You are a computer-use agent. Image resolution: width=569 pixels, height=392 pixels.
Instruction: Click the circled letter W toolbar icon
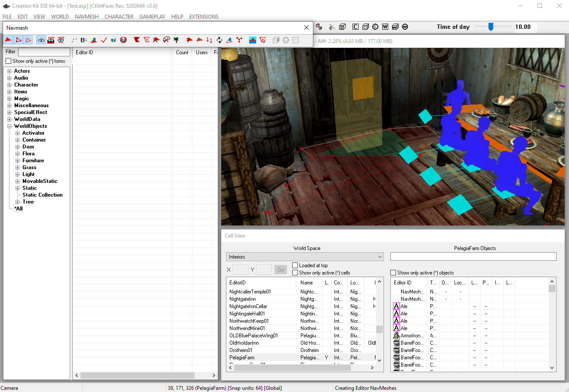pos(405,27)
